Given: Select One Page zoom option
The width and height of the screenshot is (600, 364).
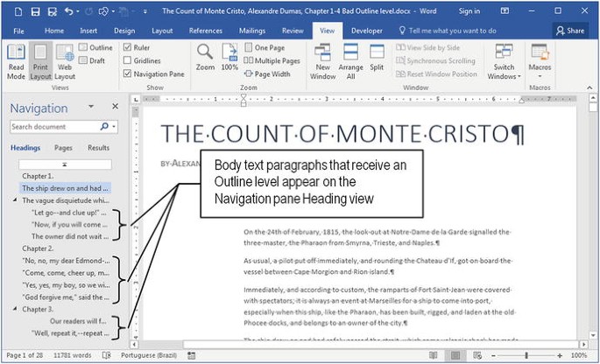Looking at the screenshot, I should 265,48.
